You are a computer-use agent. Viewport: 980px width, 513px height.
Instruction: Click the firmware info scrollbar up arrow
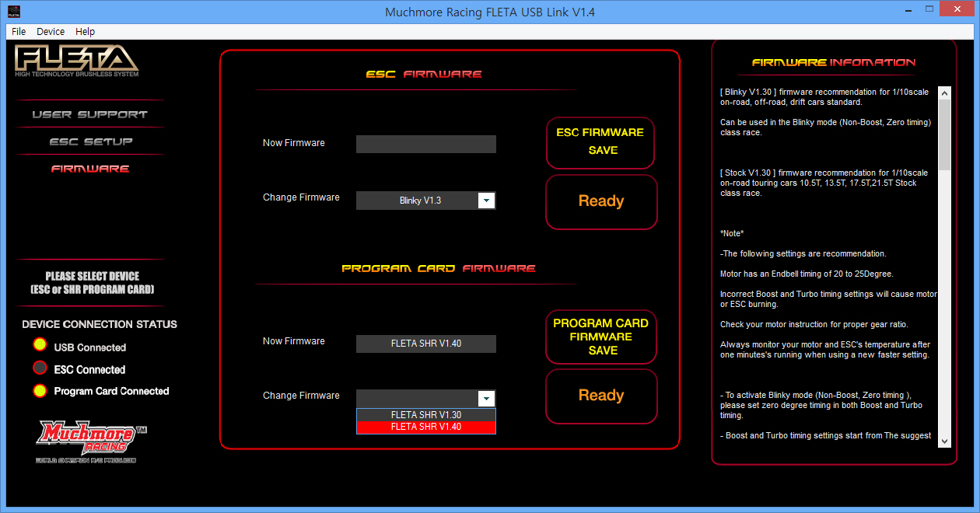point(944,92)
